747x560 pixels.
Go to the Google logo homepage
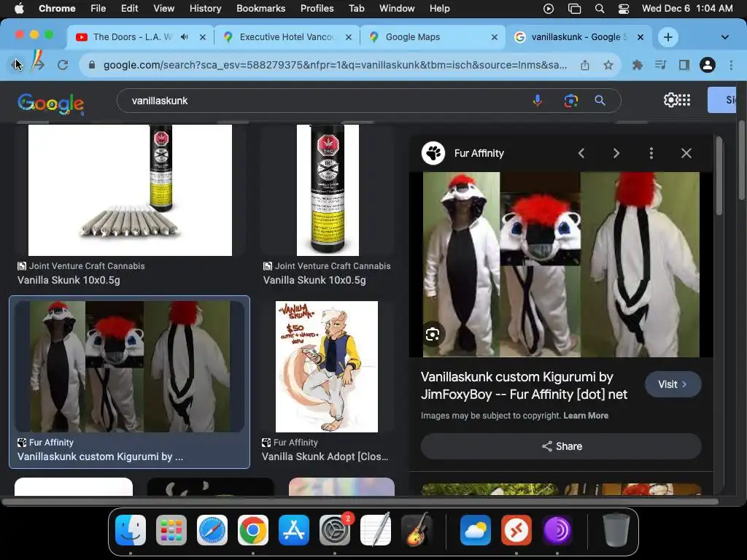(51, 103)
